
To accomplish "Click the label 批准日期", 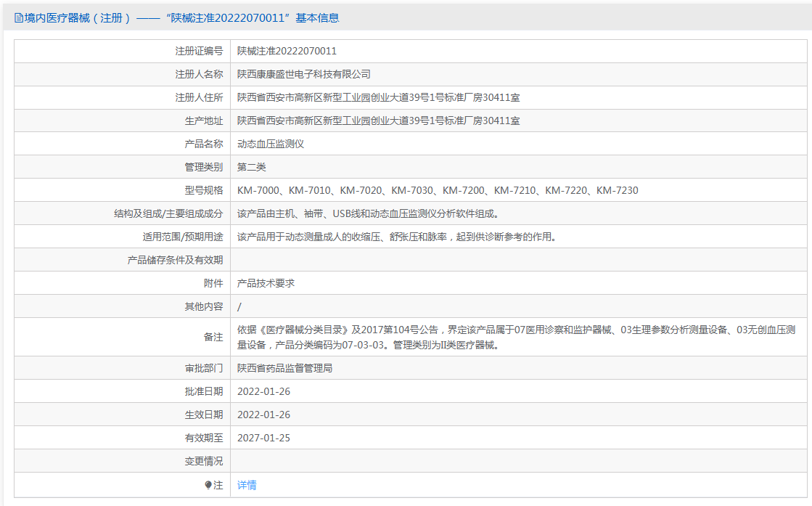I will [x=203, y=391].
